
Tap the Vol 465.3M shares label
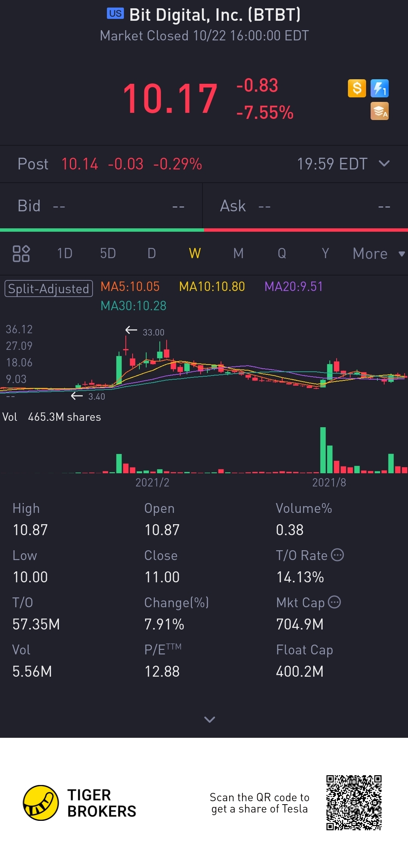[52, 417]
